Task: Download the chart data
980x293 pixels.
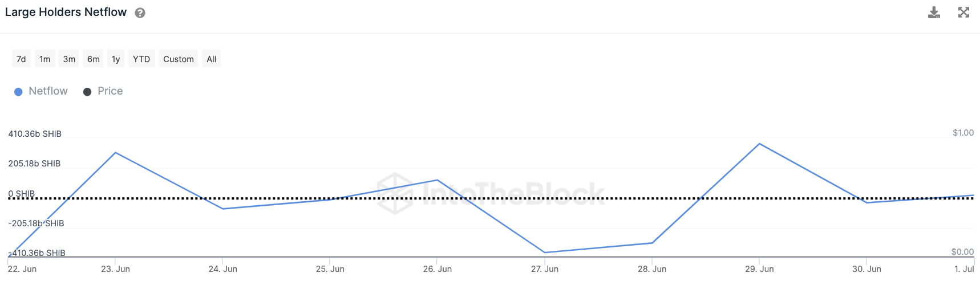Action: point(934,13)
